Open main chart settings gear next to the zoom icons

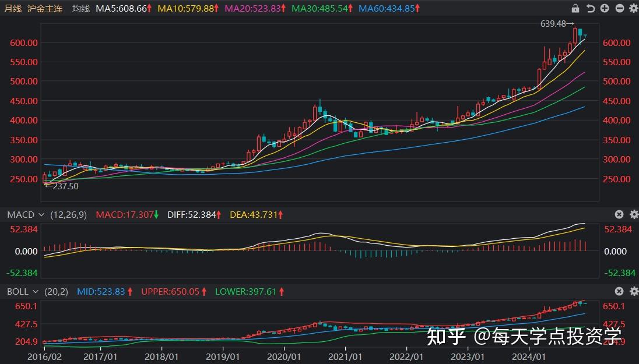pos(634,8)
